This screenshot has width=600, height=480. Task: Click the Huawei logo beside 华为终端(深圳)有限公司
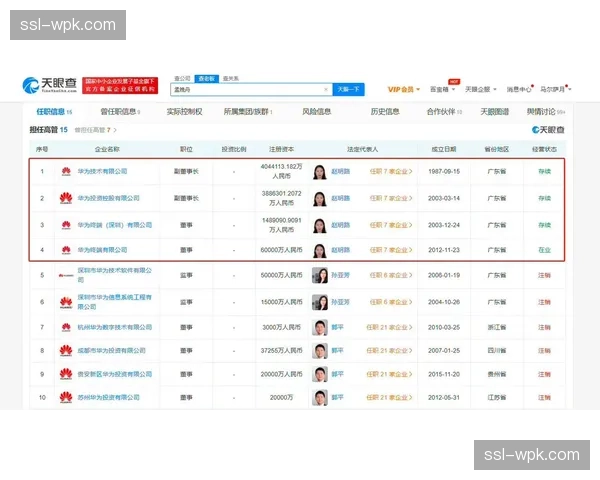(x=66, y=225)
